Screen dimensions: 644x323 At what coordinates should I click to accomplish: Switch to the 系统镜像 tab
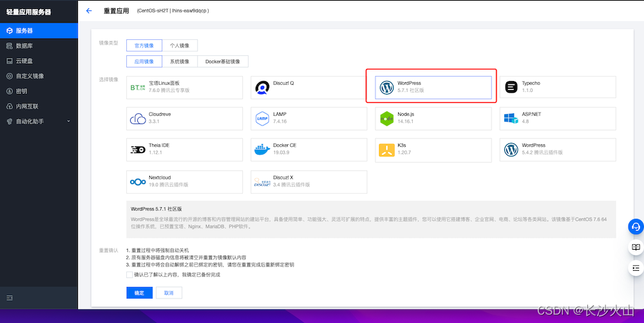180,62
